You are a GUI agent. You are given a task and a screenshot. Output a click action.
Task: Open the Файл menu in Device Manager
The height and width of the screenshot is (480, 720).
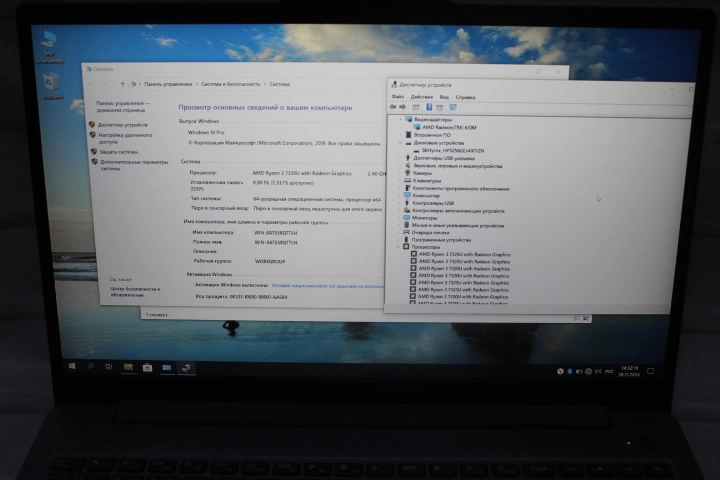click(397, 97)
